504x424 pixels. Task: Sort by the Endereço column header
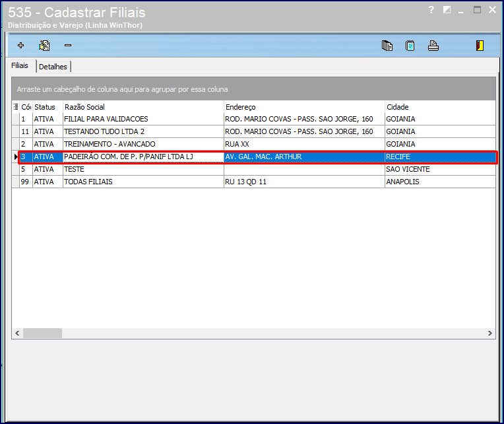[x=304, y=107]
